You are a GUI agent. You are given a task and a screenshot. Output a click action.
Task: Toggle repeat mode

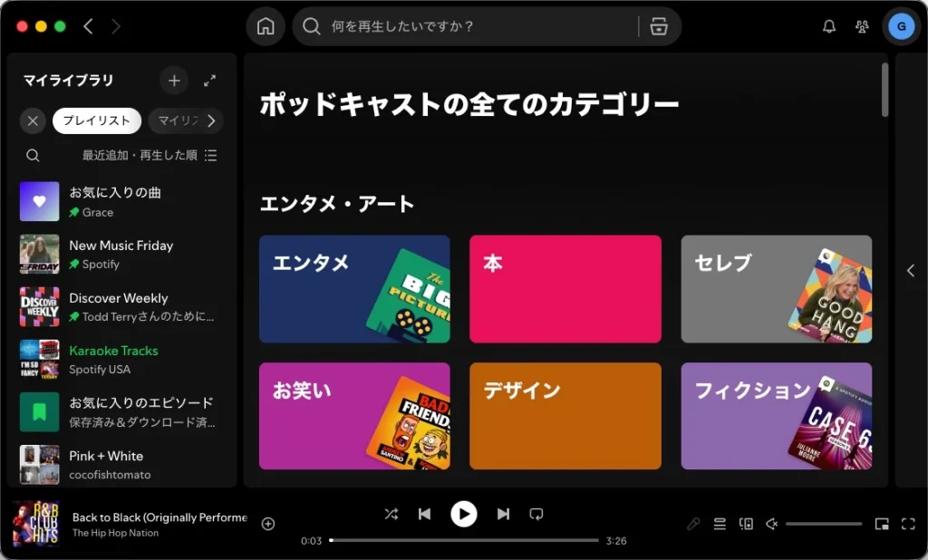pos(536,514)
